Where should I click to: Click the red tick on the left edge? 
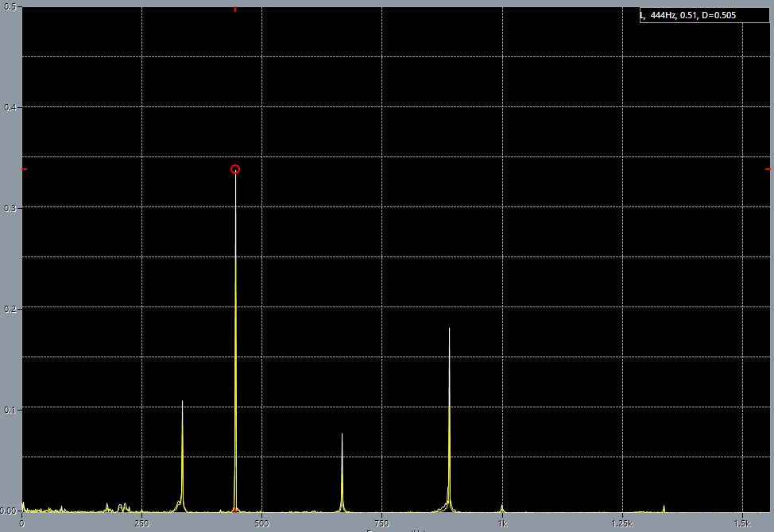(x=23, y=169)
